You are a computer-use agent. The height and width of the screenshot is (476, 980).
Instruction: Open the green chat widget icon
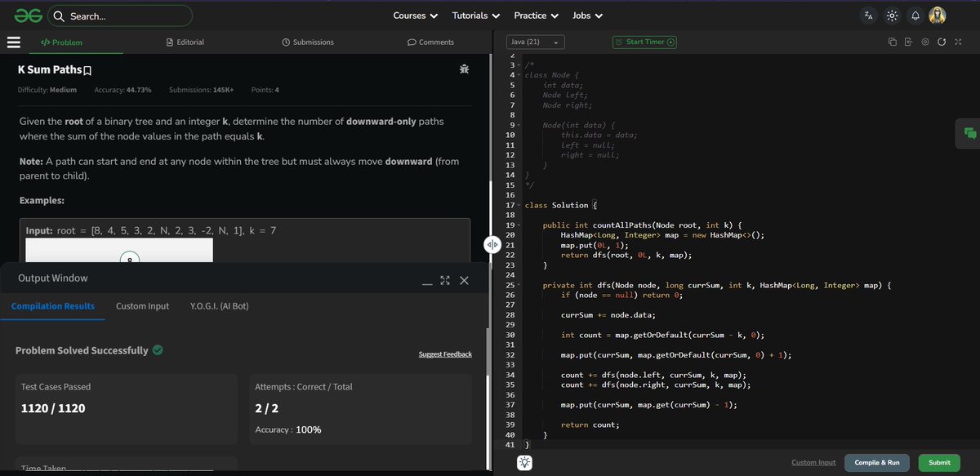point(969,133)
